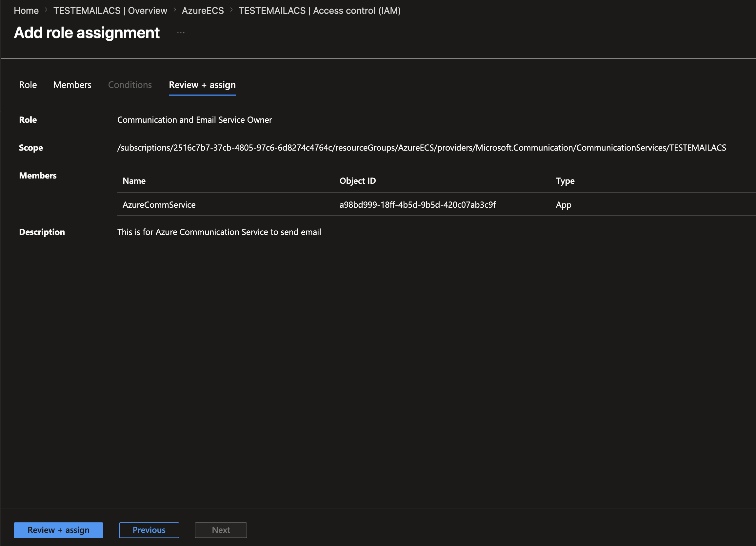Select the Conditions tab

130,85
